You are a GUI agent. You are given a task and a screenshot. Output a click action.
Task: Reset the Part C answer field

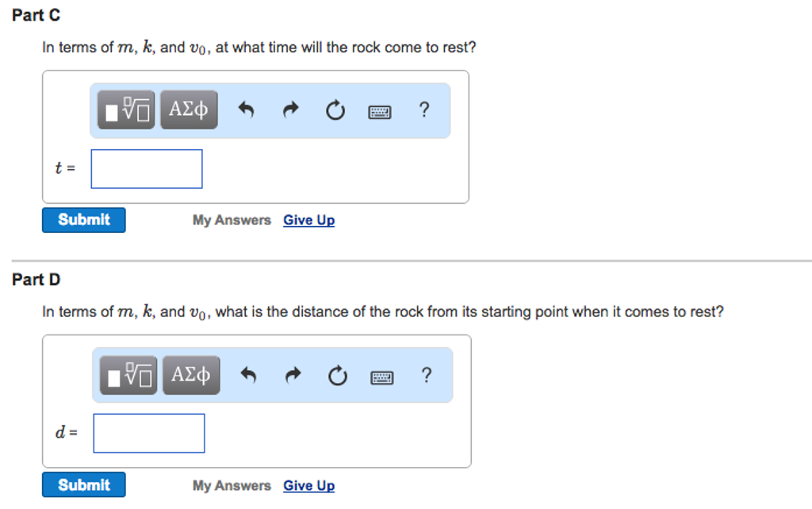[x=334, y=110]
